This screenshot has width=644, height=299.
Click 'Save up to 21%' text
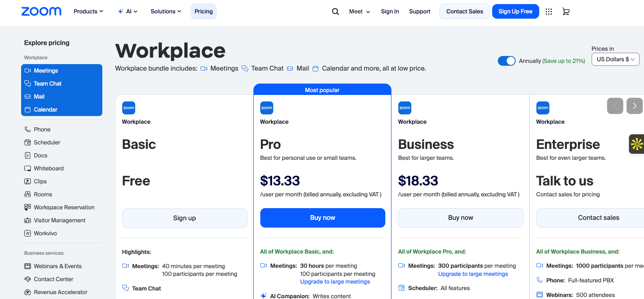[564, 61]
